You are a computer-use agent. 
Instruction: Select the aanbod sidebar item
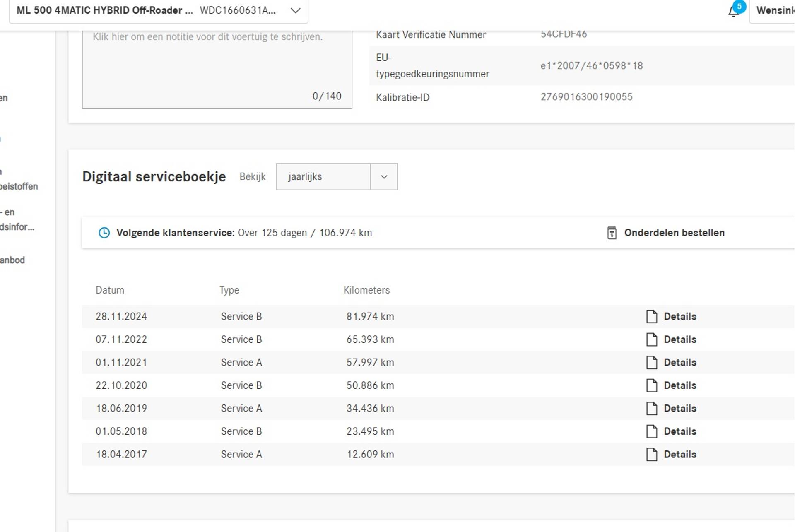coord(12,260)
